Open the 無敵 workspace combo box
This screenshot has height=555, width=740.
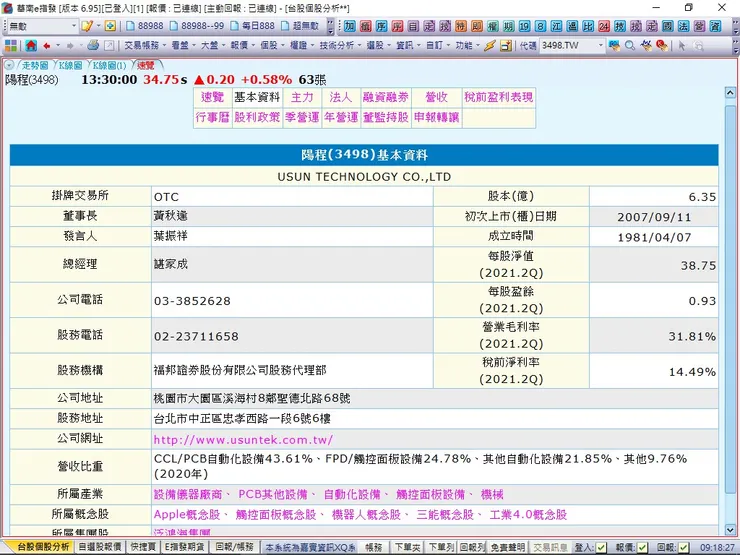point(42,26)
